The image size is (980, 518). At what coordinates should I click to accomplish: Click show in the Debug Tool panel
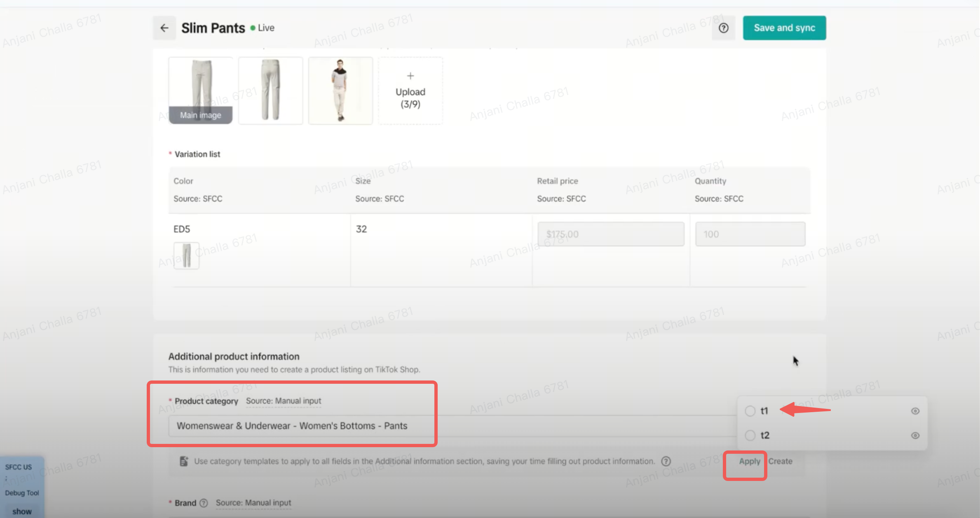click(22, 511)
